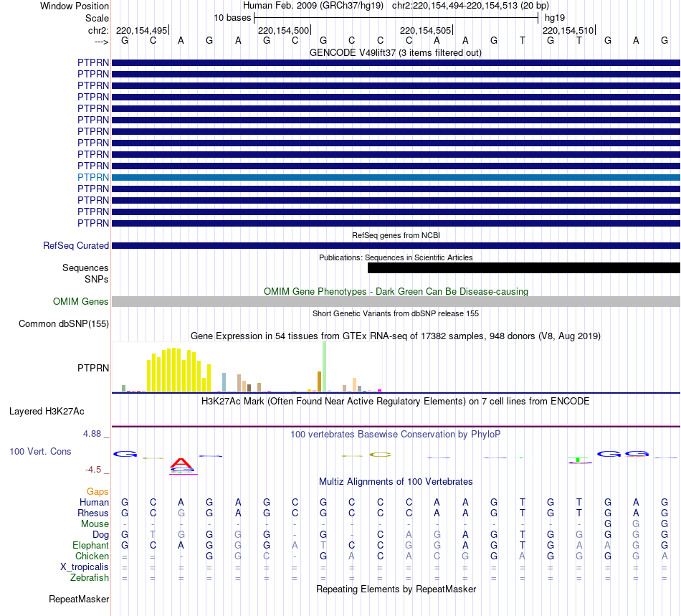Image resolution: width=681 pixels, height=616 pixels.
Task: Click 'Repeating Elements by RepeatMasker' title
Action: [396, 589]
